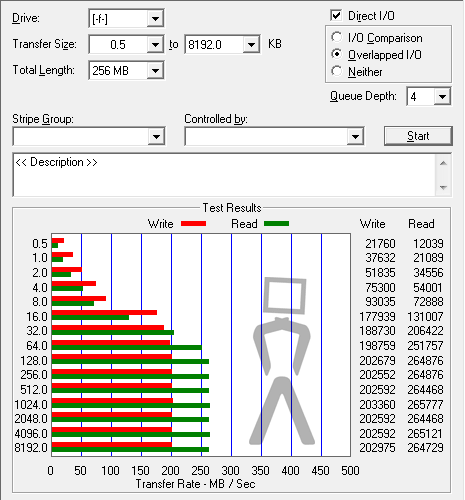Click the 4096.0 transfer size row label
The width and height of the screenshot is (465, 500).
pos(31,434)
